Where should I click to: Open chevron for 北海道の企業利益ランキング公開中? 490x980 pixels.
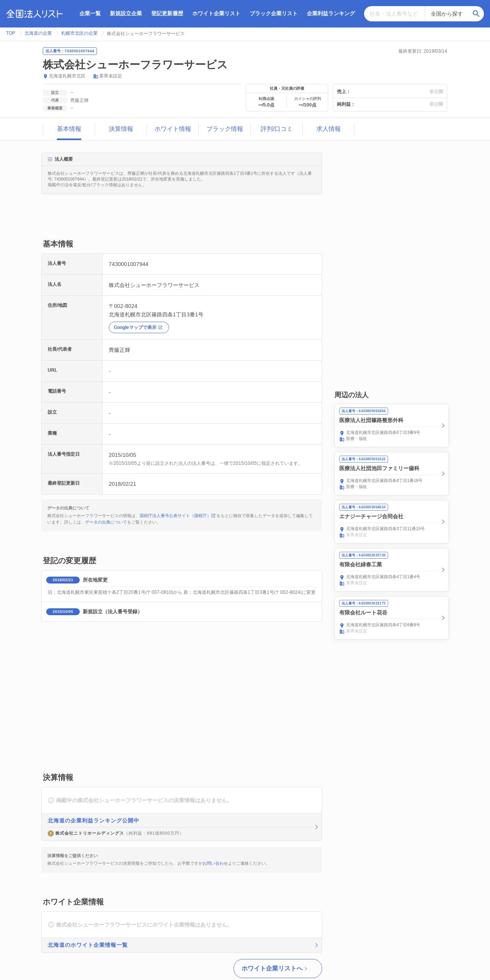(316, 827)
